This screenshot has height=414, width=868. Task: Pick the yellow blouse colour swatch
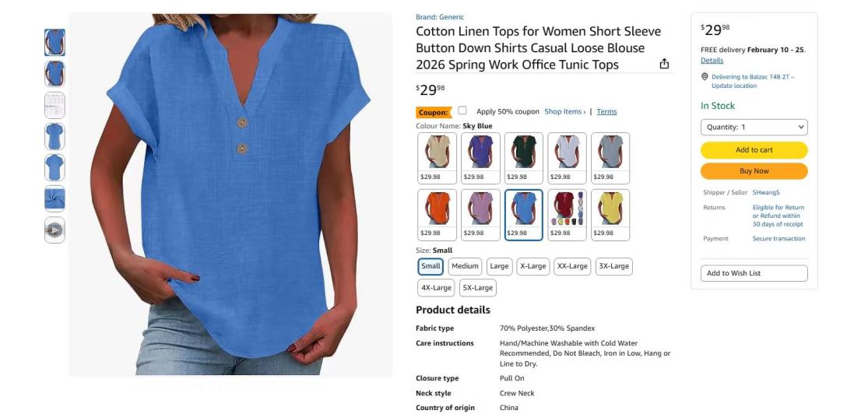click(x=610, y=215)
